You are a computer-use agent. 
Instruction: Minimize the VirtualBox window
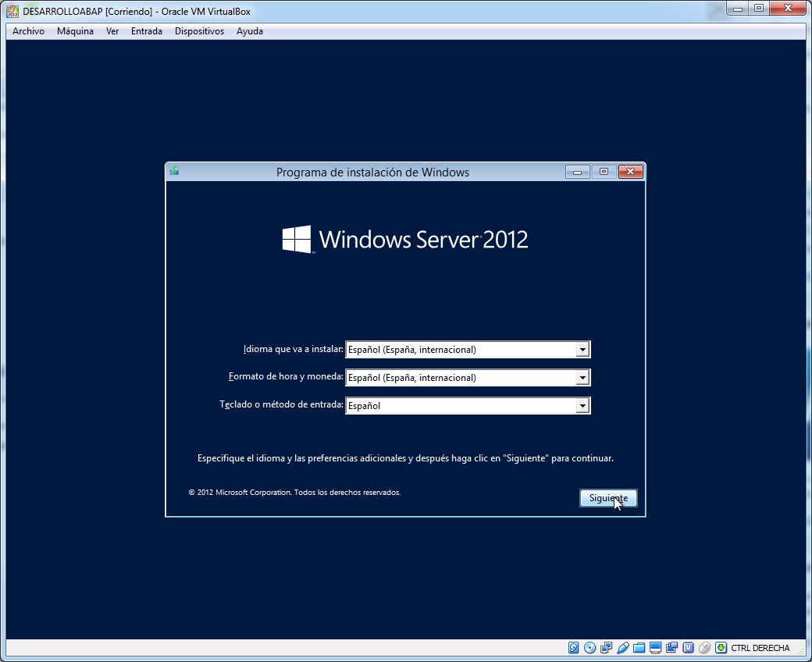(x=738, y=9)
